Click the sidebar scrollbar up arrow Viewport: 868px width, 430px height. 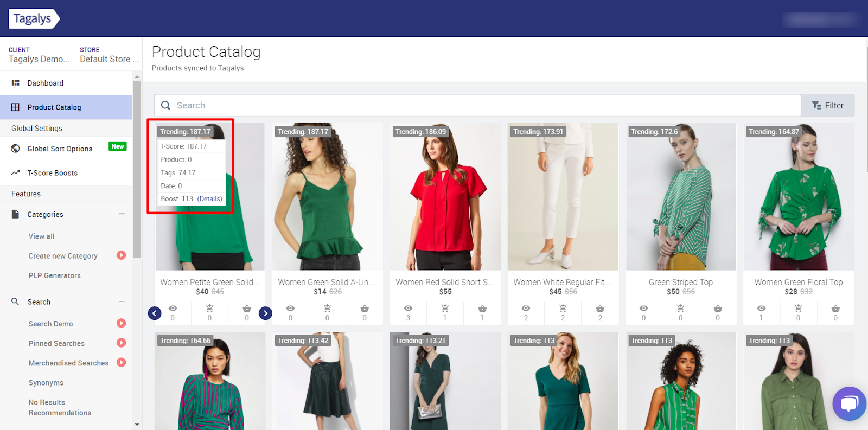pos(137,76)
